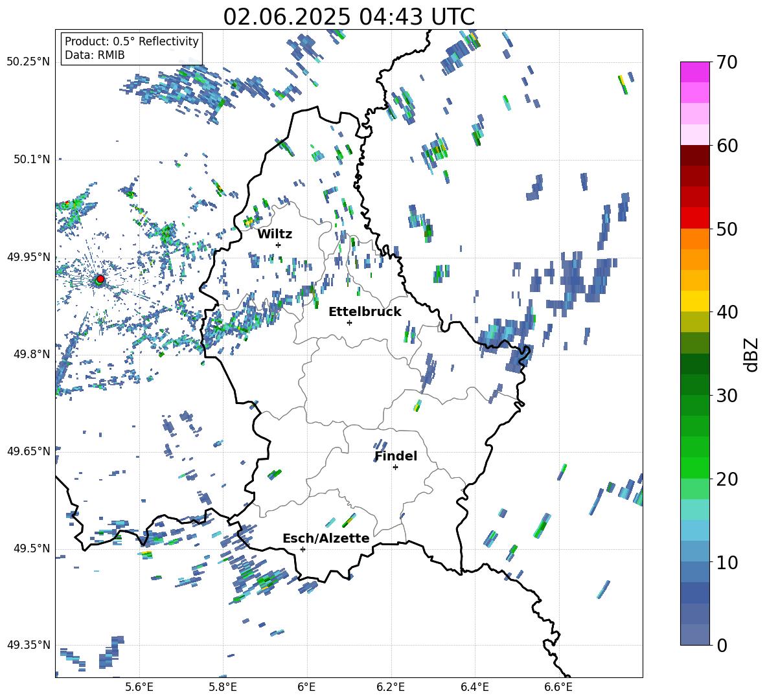767x700 pixels.
Task: Click the Wiltz city label
Action: [275, 234]
